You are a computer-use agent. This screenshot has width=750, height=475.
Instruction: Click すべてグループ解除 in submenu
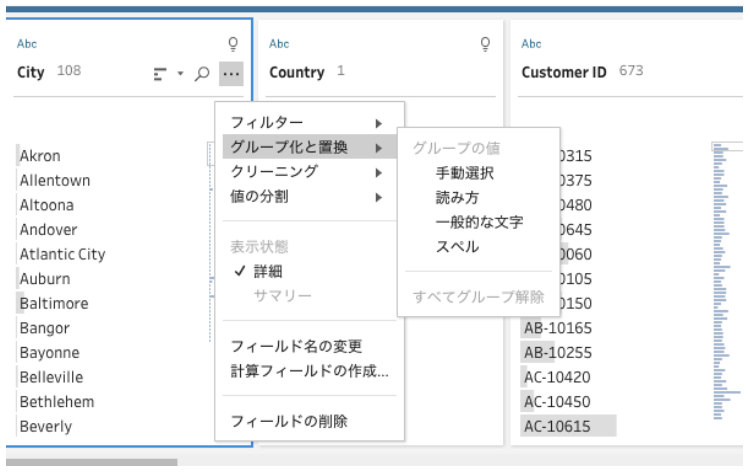pos(478,297)
